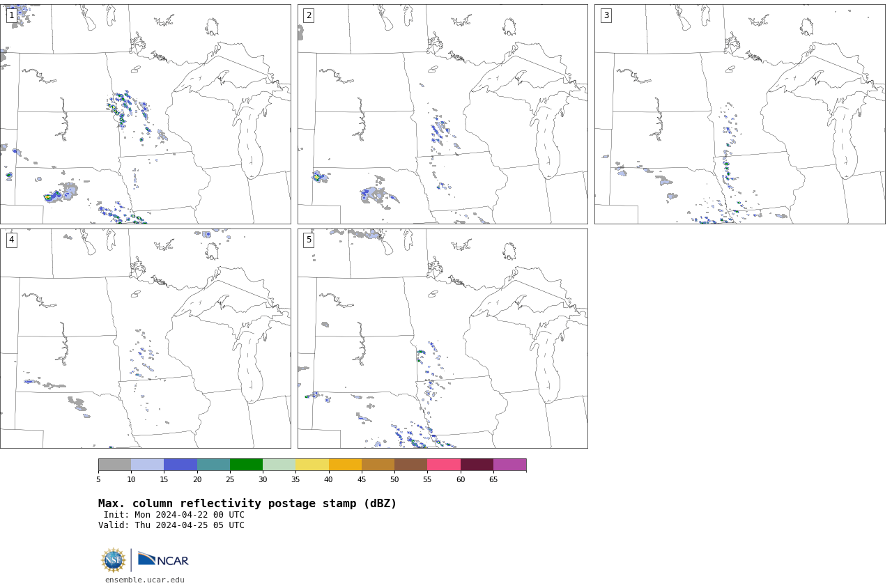
Task: Click the blue 15-20 dBZ swatch
Action: click(x=180, y=465)
